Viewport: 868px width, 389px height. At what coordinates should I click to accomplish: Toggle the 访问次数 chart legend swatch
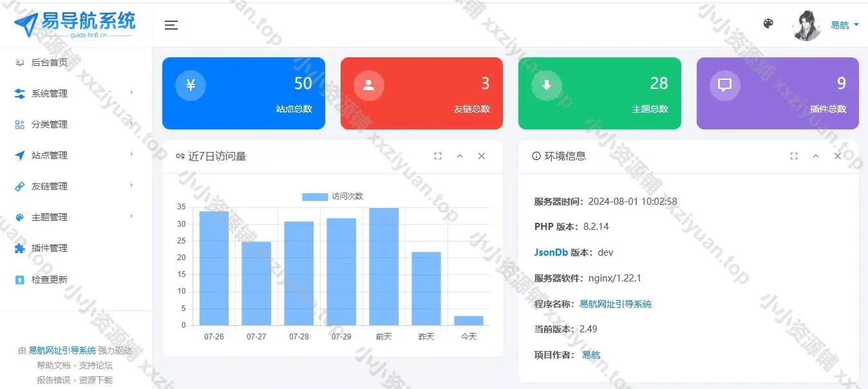click(315, 196)
